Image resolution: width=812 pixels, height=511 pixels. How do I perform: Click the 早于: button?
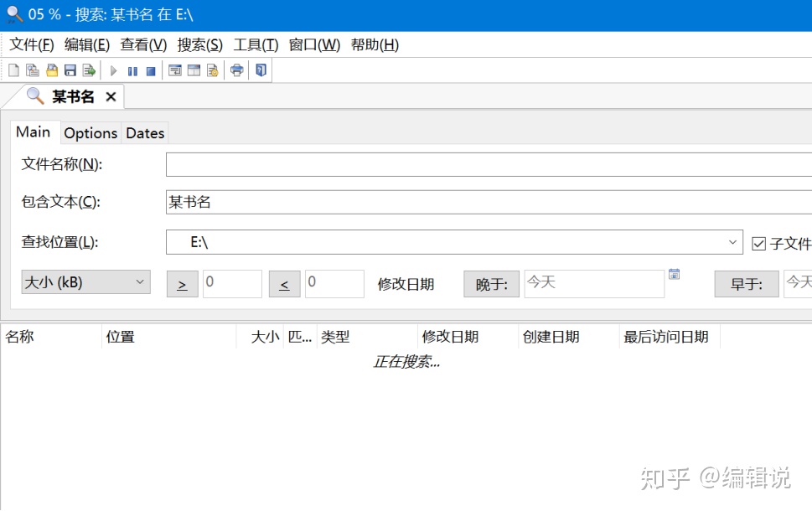(x=747, y=284)
